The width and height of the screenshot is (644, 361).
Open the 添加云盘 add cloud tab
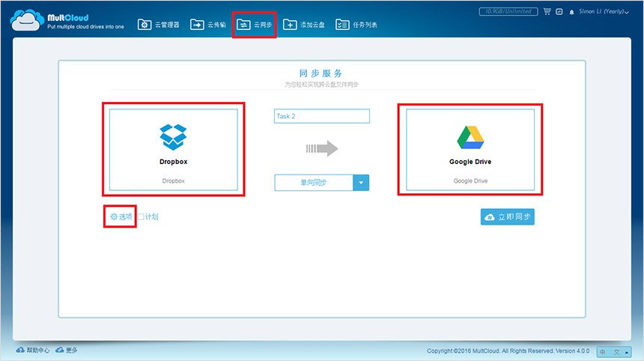[x=304, y=25]
